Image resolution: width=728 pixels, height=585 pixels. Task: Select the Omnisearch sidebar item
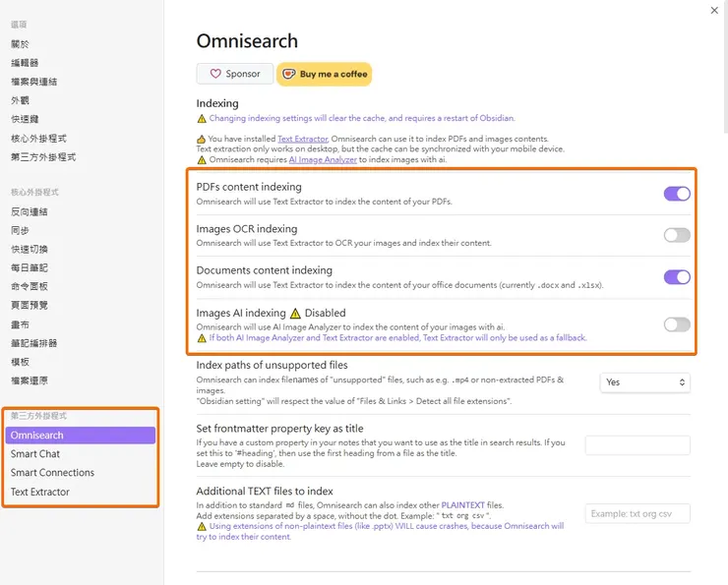[x=37, y=436]
